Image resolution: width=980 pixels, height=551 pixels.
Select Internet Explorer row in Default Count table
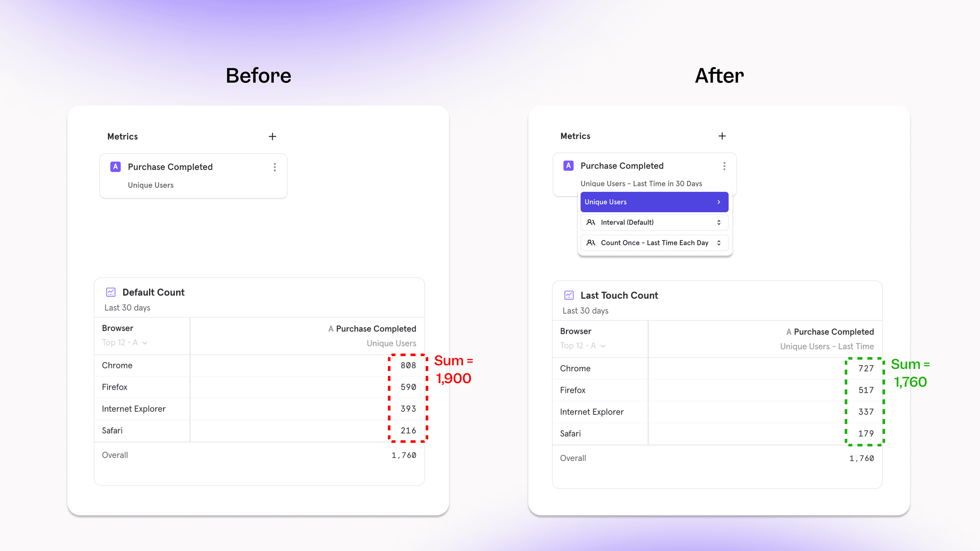tap(260, 409)
